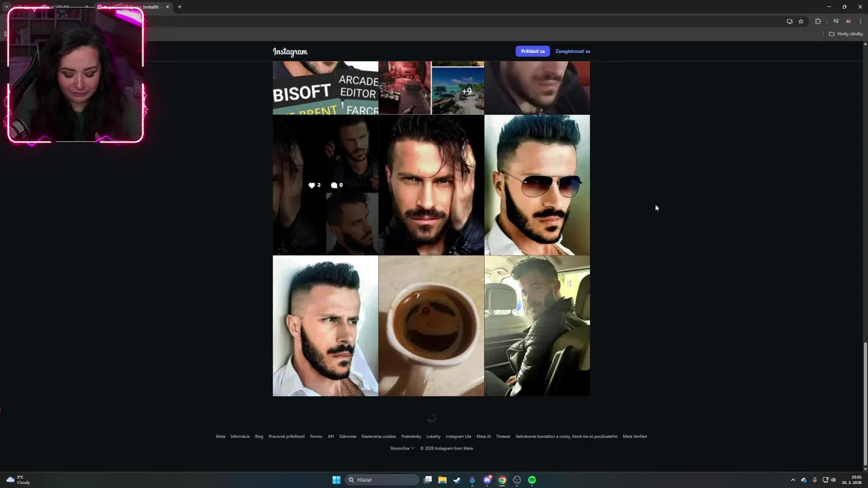Image resolution: width=868 pixels, height=488 pixels.
Task: Open the Chrome three-dot menu
Action: 860,21
